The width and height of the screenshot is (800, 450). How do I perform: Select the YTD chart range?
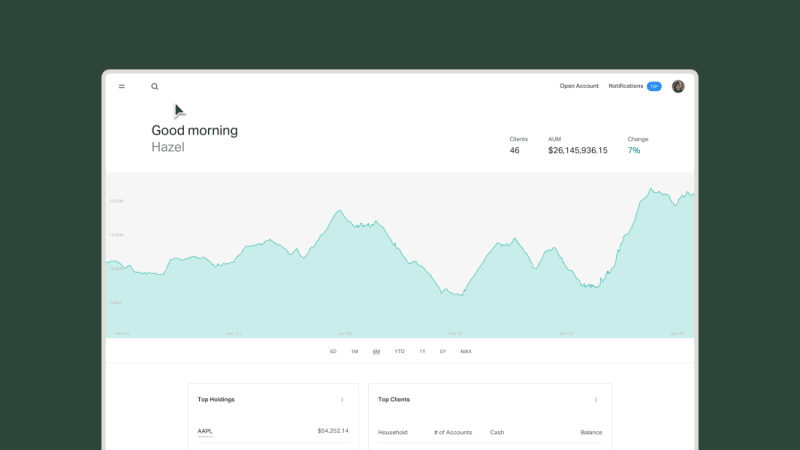pyautogui.click(x=399, y=352)
